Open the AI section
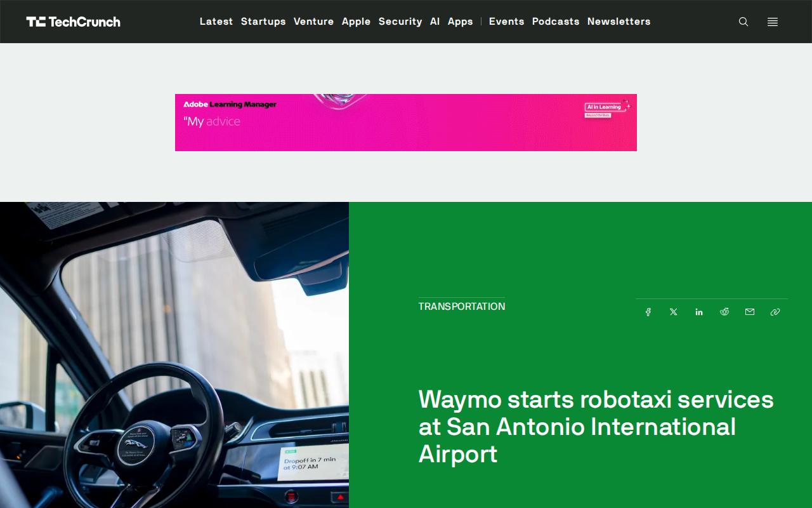Viewport: 812px width, 508px height. click(435, 22)
